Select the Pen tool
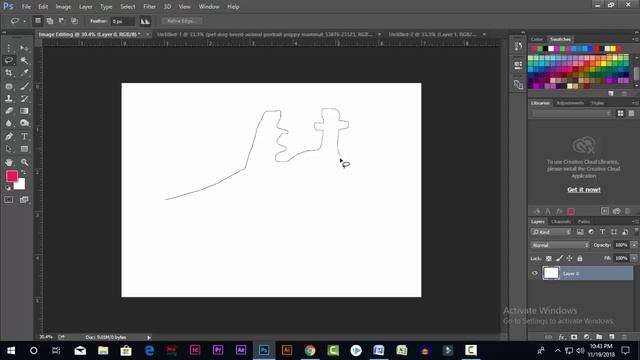This screenshot has width=640, height=360. pyautogui.click(x=9, y=136)
